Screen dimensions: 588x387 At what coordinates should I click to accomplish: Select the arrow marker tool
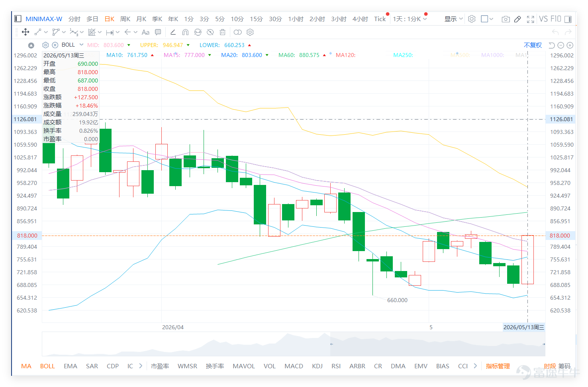click(x=127, y=32)
